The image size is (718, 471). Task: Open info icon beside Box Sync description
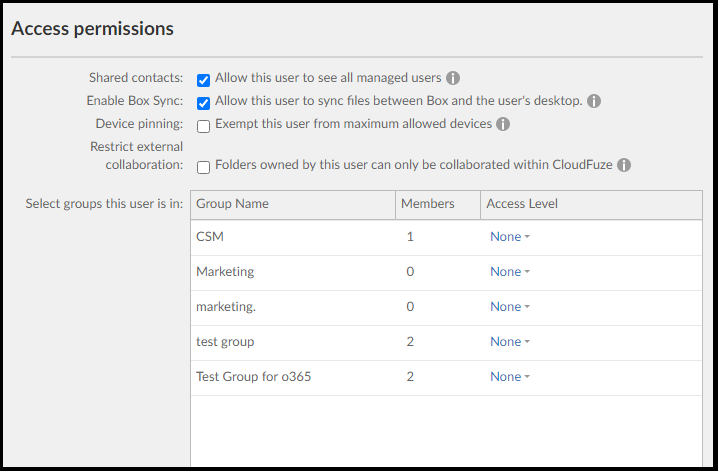click(x=594, y=101)
